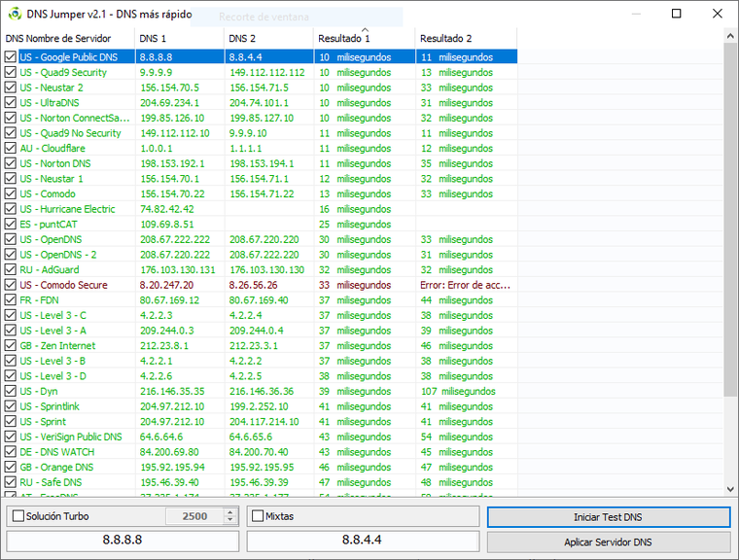Click the vertical scrollbar thumb
This screenshot has width=739, height=560.
(730, 219)
